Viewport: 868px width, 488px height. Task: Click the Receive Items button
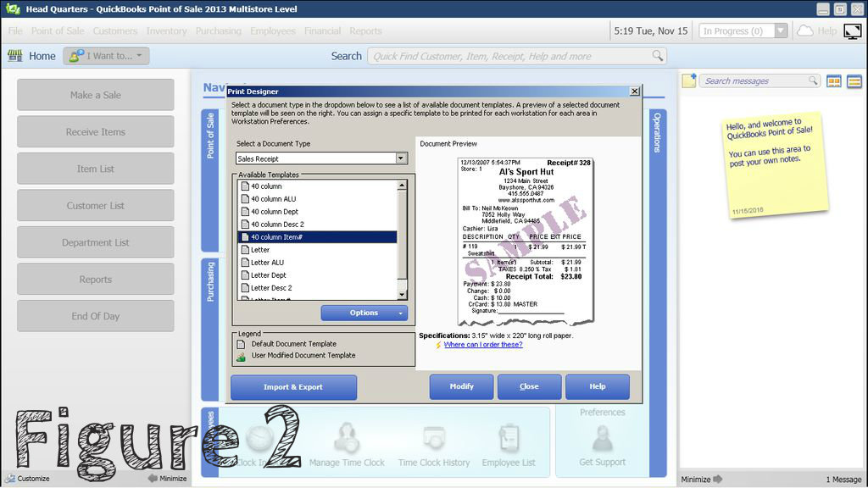(95, 131)
